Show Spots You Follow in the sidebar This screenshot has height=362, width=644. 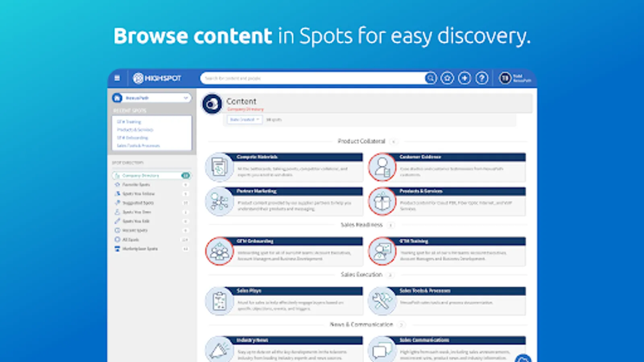[x=151, y=194]
